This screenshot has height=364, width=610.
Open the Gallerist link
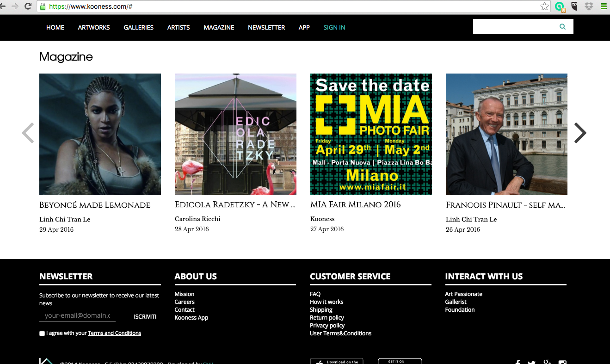point(456,302)
